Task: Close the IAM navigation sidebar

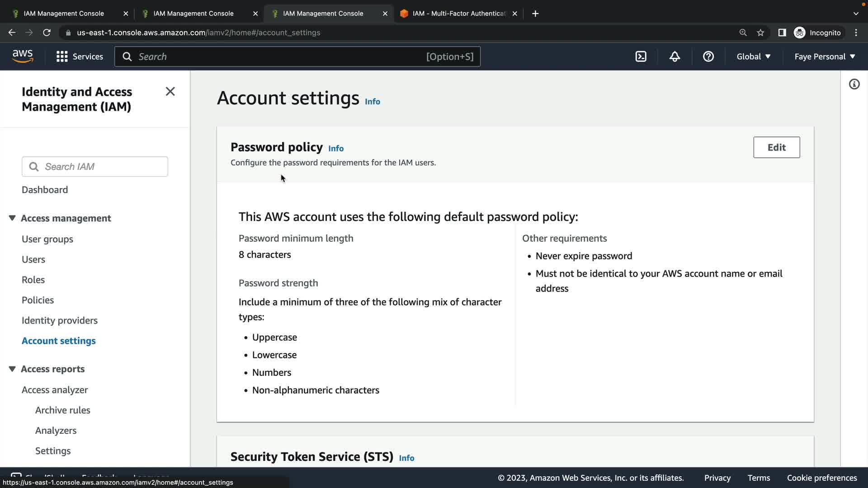Action: click(170, 92)
